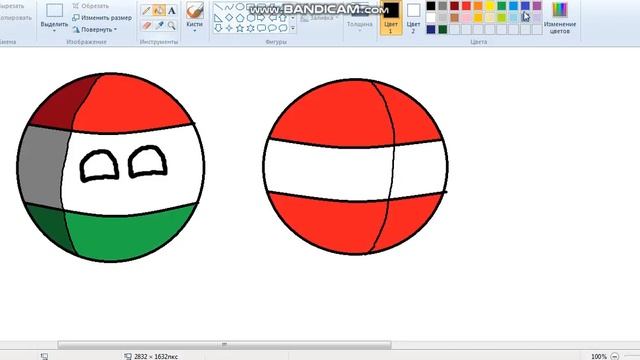Image resolution: width=640 pixels, height=360 pixels.
Task: Pick the pink color swatch
Action: click(x=466, y=18)
